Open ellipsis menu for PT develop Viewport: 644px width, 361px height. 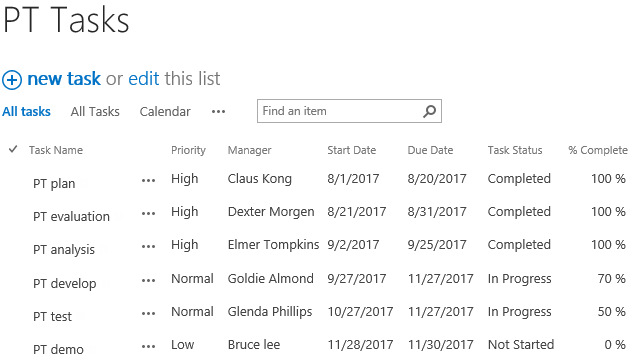[x=148, y=281]
